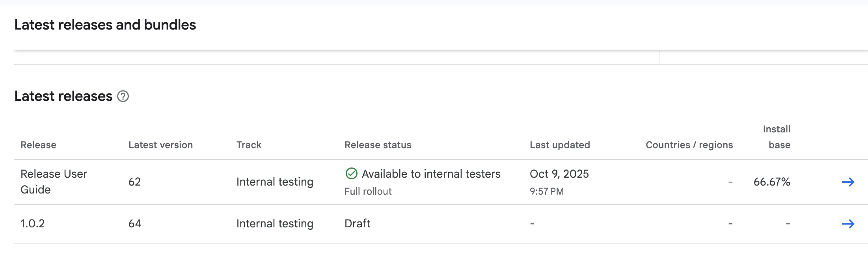The height and width of the screenshot is (264, 868).
Task: Select the Release User Guide release name
Action: tap(54, 182)
